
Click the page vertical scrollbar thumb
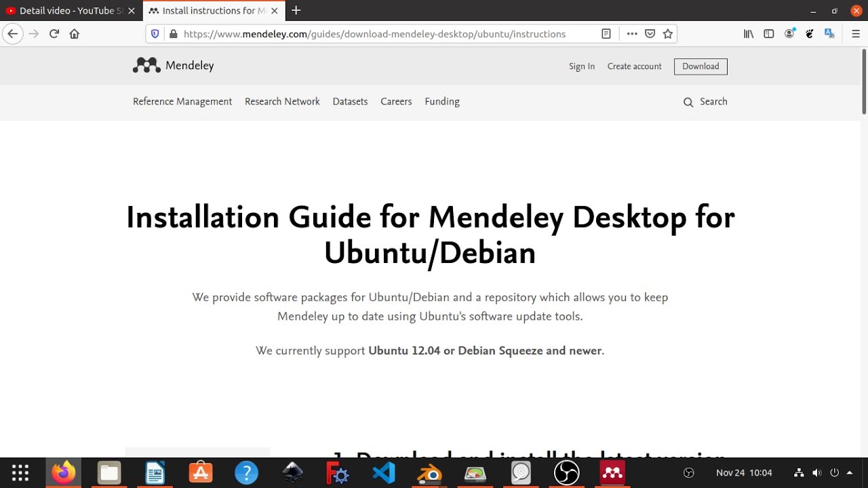click(864, 81)
